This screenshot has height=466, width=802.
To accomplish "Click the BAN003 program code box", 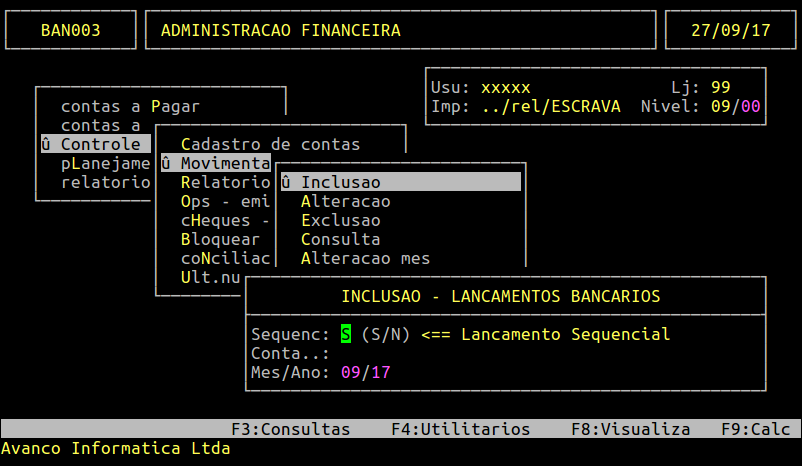I will [x=70, y=30].
